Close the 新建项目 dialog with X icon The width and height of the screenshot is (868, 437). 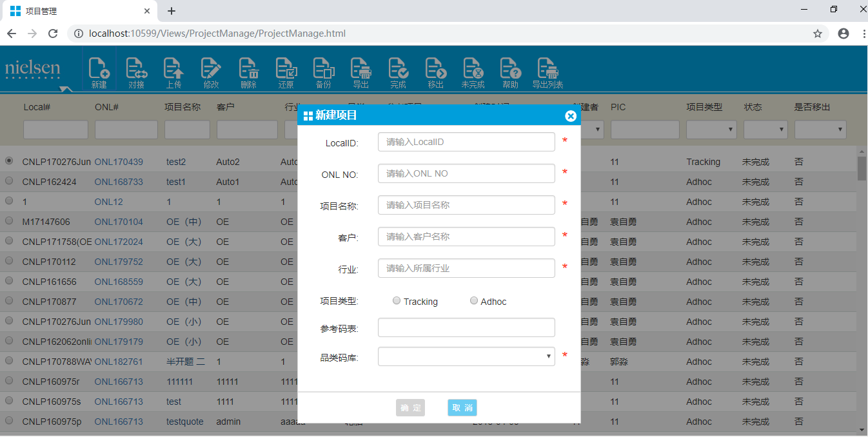[x=570, y=116]
